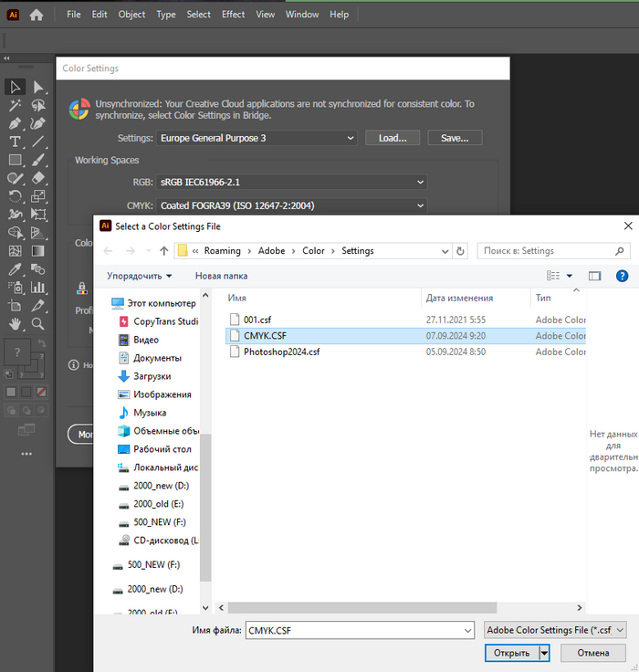
Task: Open the Открыть split-button arrow
Action: pyautogui.click(x=544, y=653)
